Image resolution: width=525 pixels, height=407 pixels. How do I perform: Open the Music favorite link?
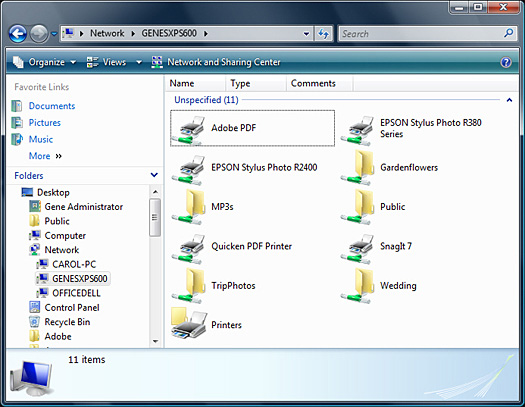[x=41, y=139]
